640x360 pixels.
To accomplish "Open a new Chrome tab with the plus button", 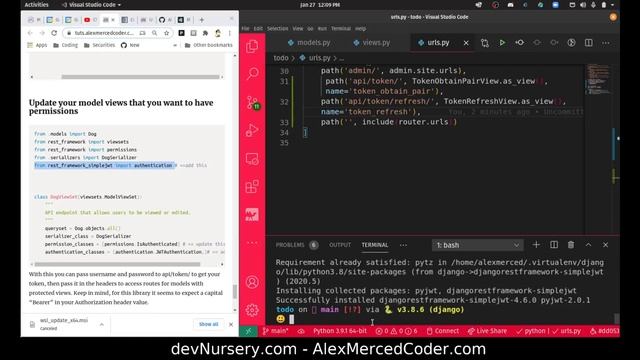I will [x=201, y=20].
